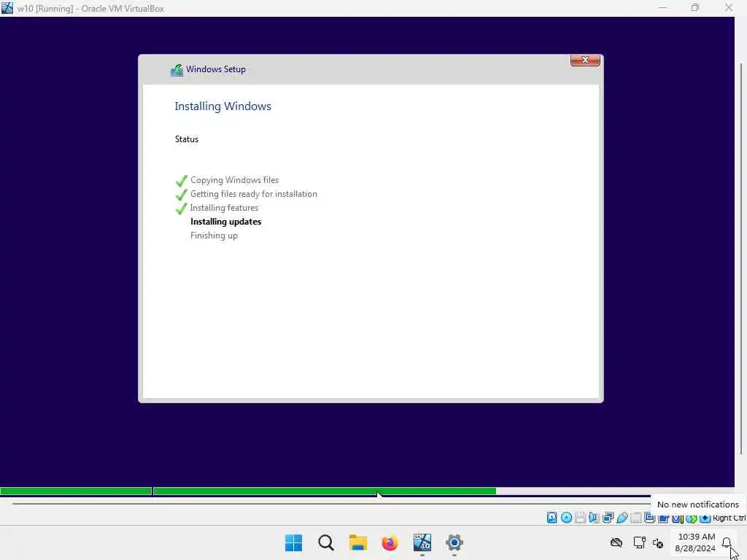The width and height of the screenshot is (747, 560).
Task: Click the VirtualBox optical drive indicator
Action: tap(566, 518)
